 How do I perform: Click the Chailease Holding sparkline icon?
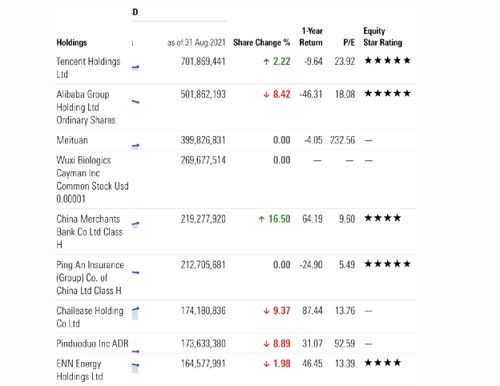[x=135, y=313]
